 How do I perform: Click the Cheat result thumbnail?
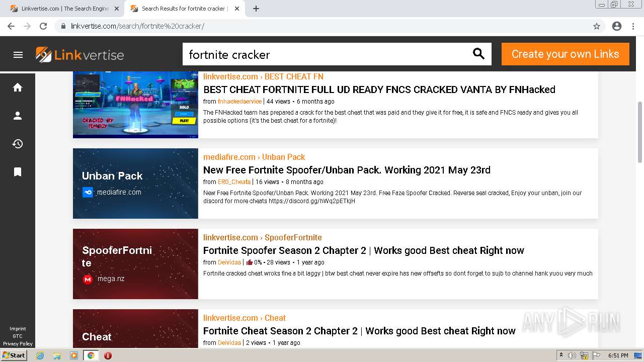(135, 329)
